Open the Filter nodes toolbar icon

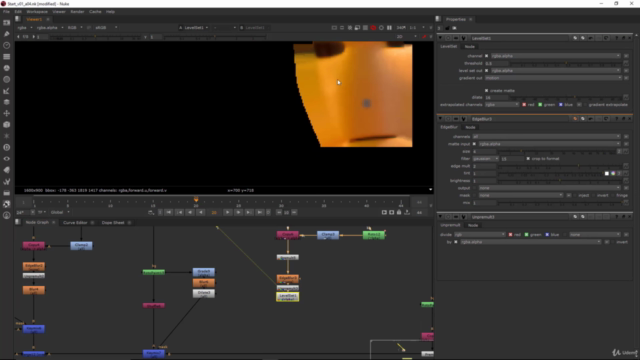pos(7,80)
